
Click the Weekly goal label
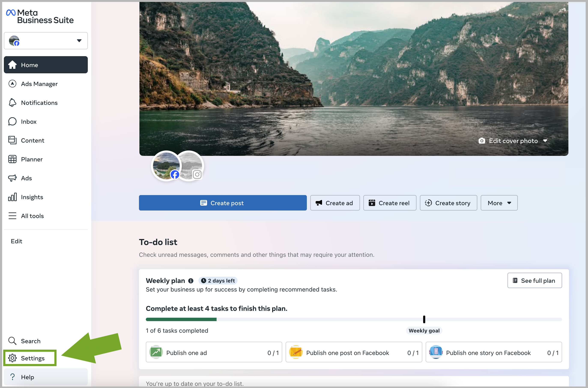coord(424,331)
